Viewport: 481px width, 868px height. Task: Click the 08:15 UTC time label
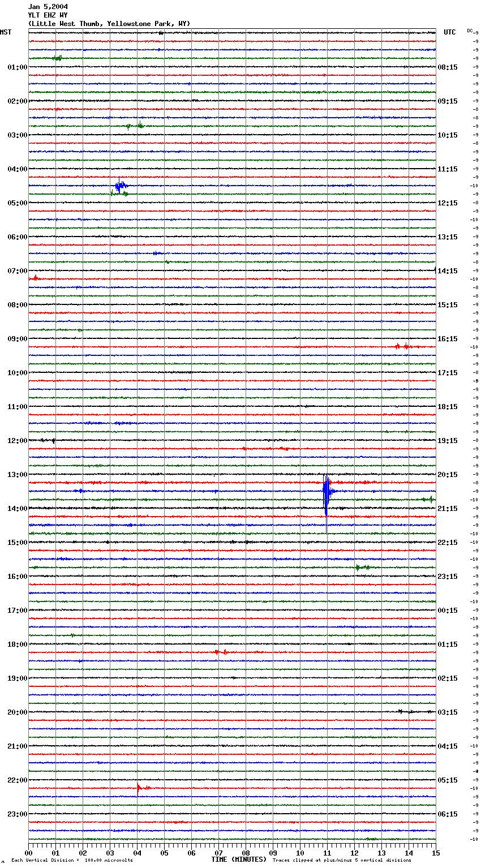(x=448, y=67)
